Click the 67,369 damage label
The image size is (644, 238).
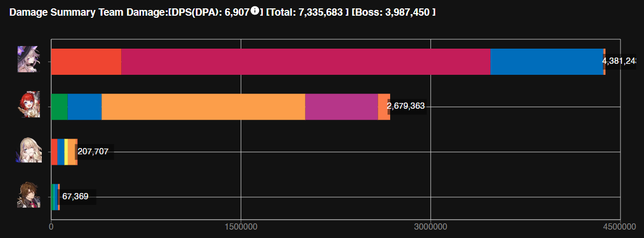point(75,197)
